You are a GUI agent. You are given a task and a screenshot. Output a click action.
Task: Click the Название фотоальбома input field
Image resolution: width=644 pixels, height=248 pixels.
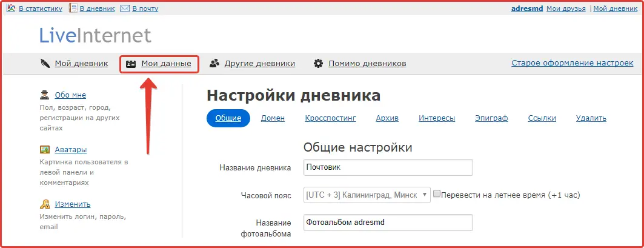tap(388, 223)
